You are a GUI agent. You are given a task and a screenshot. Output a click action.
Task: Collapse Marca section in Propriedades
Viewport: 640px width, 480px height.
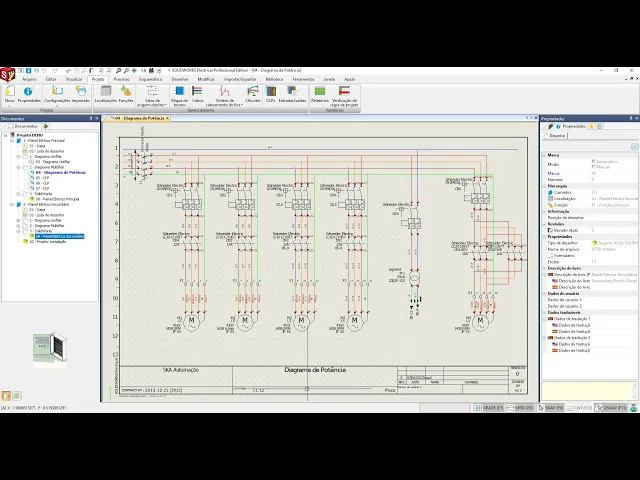[544, 155]
